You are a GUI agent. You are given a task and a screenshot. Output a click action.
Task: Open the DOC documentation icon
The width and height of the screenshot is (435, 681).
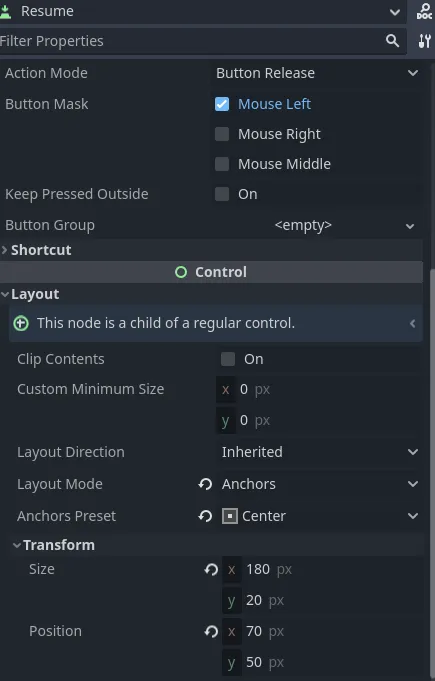tap(424, 11)
